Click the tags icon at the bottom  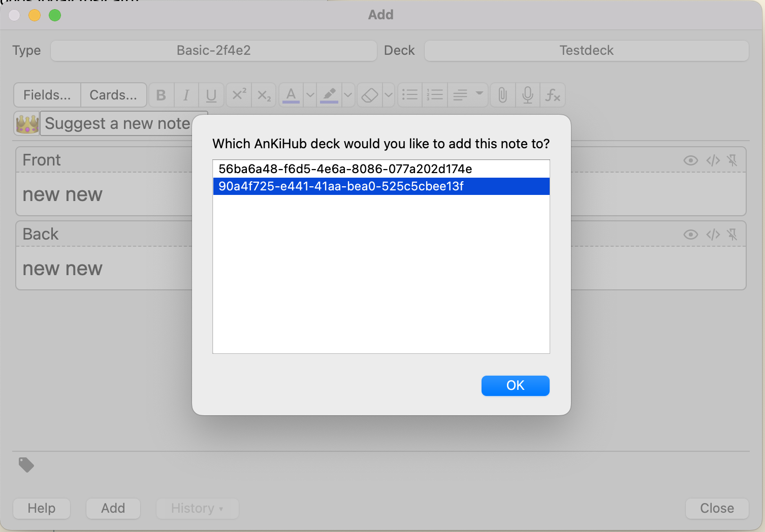26,465
